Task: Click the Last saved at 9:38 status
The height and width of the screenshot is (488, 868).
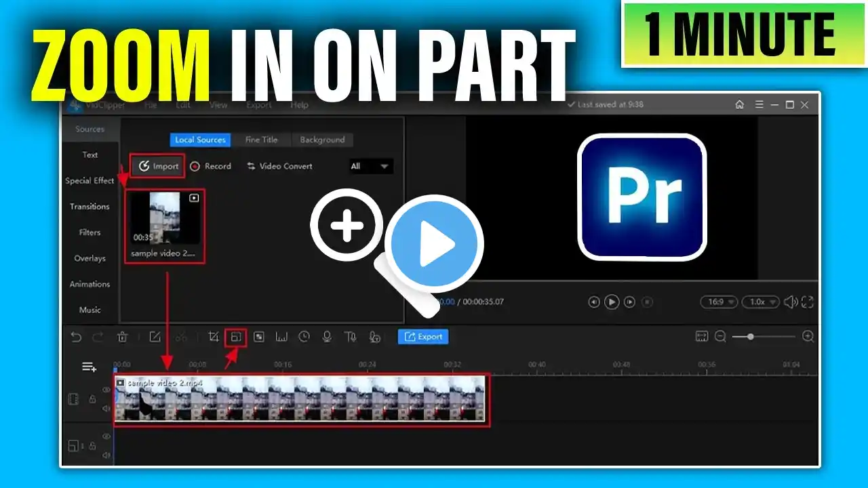Action: coord(606,105)
